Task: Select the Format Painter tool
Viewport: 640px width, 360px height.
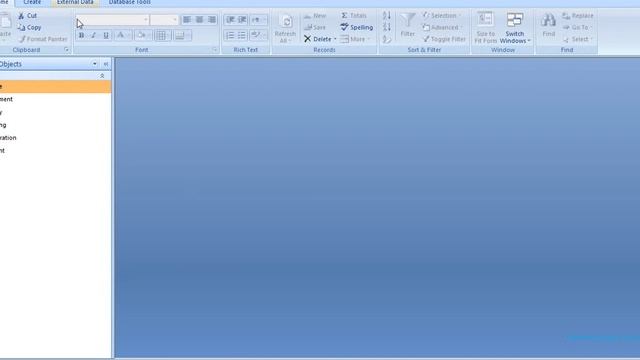Action: pyautogui.click(x=43, y=39)
